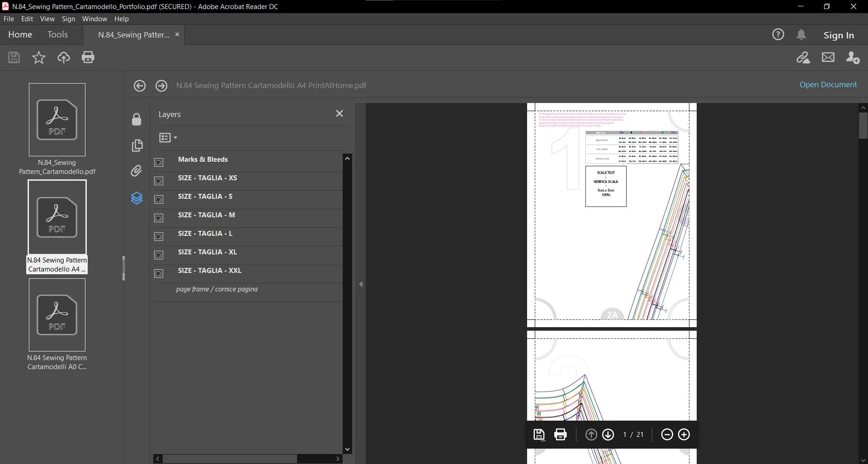Go to previous page up arrow
The image size is (868, 464).
coord(591,435)
